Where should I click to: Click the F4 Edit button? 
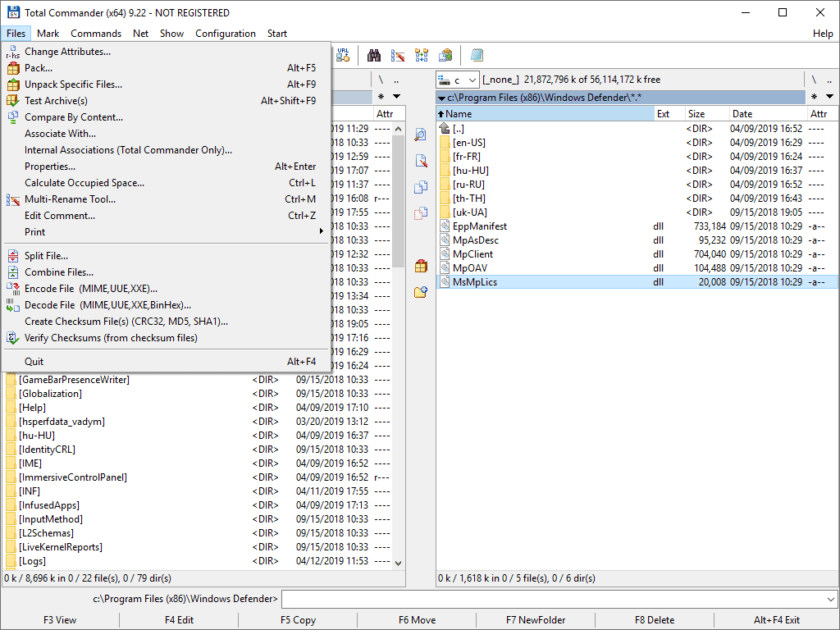click(179, 620)
